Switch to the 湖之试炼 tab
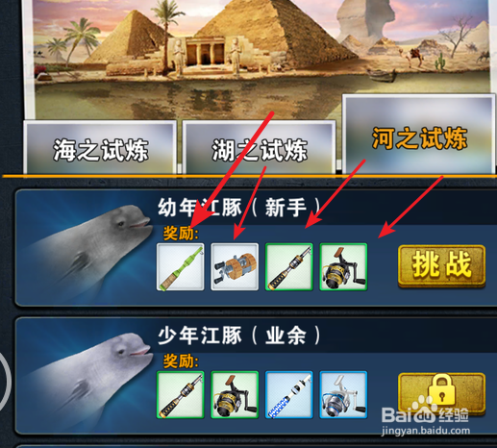497x448 pixels. coord(259,147)
